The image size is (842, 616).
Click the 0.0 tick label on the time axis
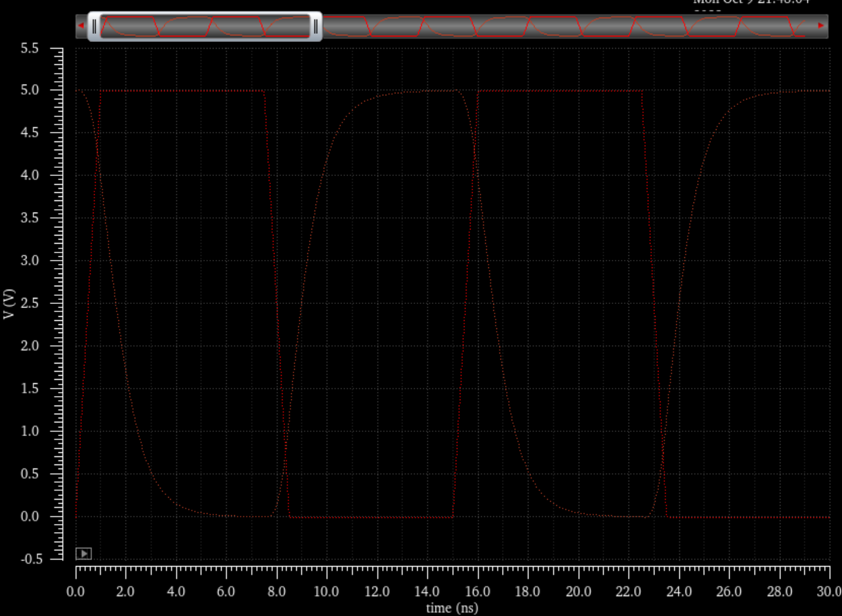pos(76,592)
